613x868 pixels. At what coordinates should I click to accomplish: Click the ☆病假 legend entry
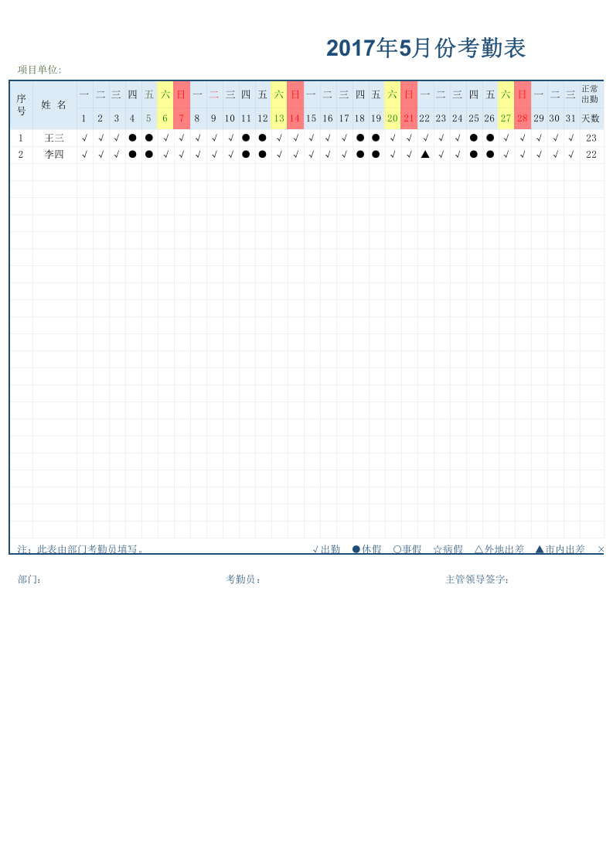coord(448,549)
